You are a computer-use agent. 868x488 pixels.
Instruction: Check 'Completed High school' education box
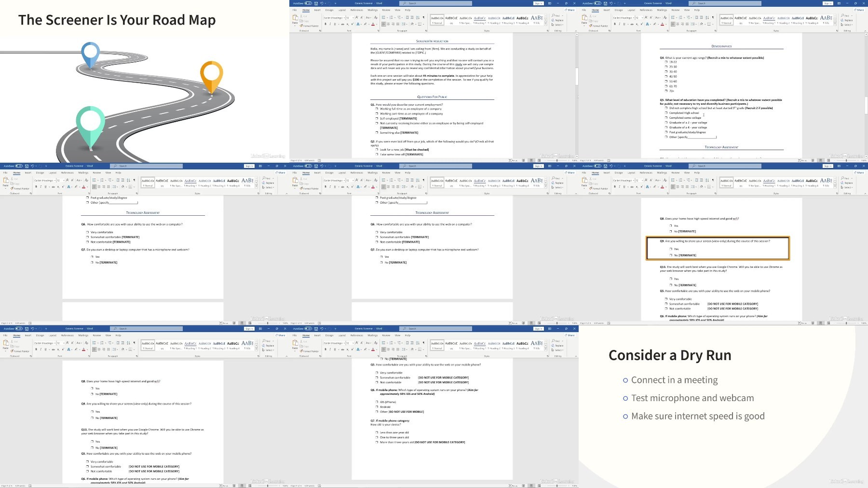(666, 113)
